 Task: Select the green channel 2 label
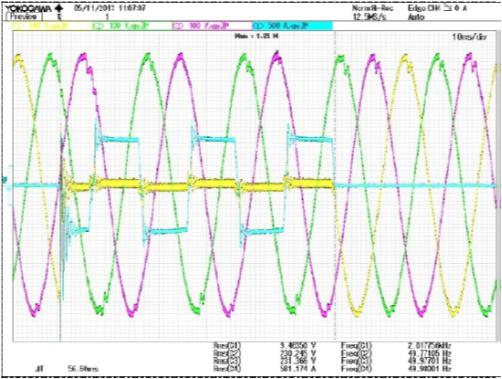pyautogui.click(x=120, y=26)
